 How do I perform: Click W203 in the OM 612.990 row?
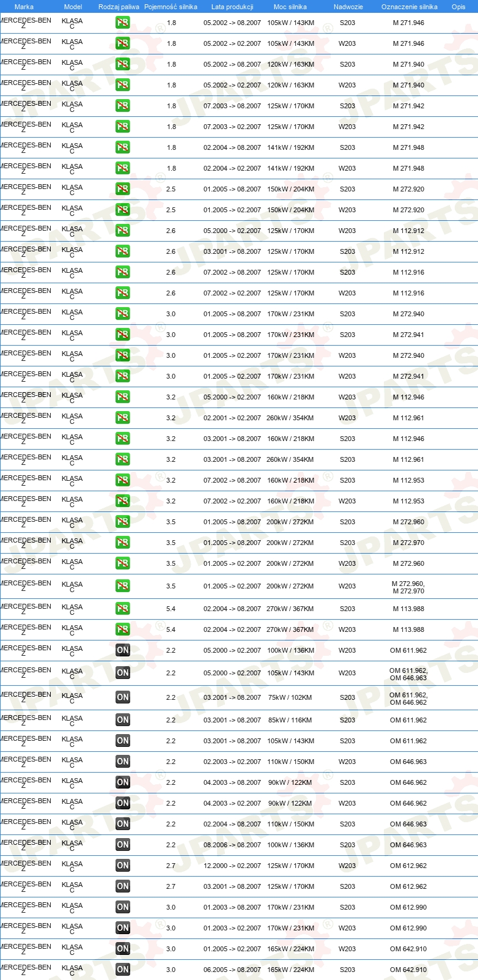347,928
